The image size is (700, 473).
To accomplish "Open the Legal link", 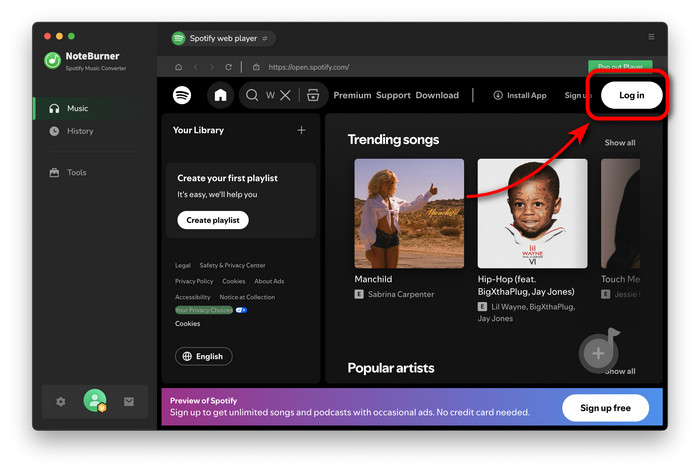I will [x=183, y=266].
